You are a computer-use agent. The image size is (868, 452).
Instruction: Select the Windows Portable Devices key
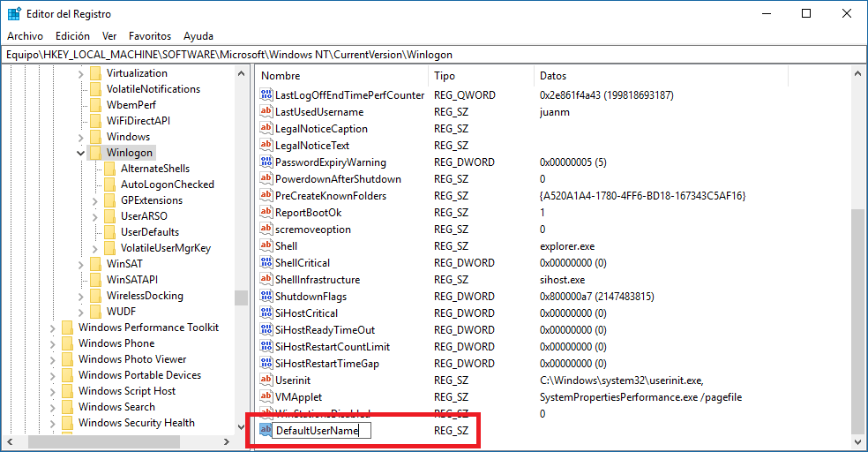click(x=139, y=375)
